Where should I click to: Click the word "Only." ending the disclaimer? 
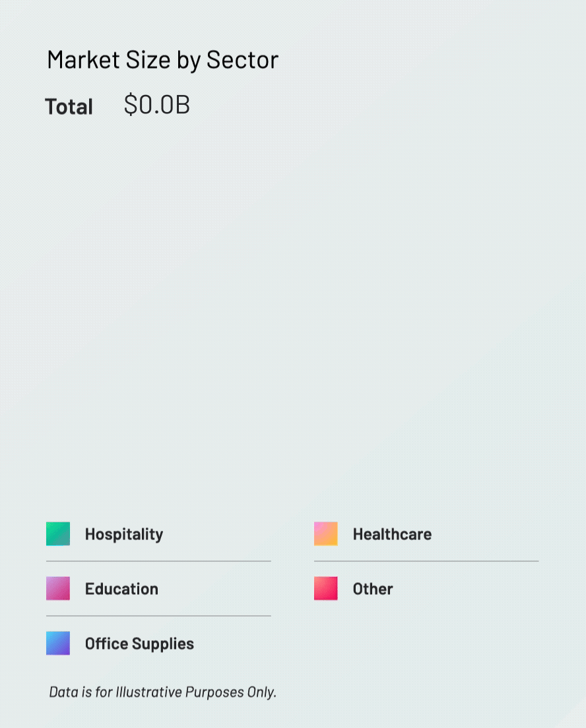point(261,692)
